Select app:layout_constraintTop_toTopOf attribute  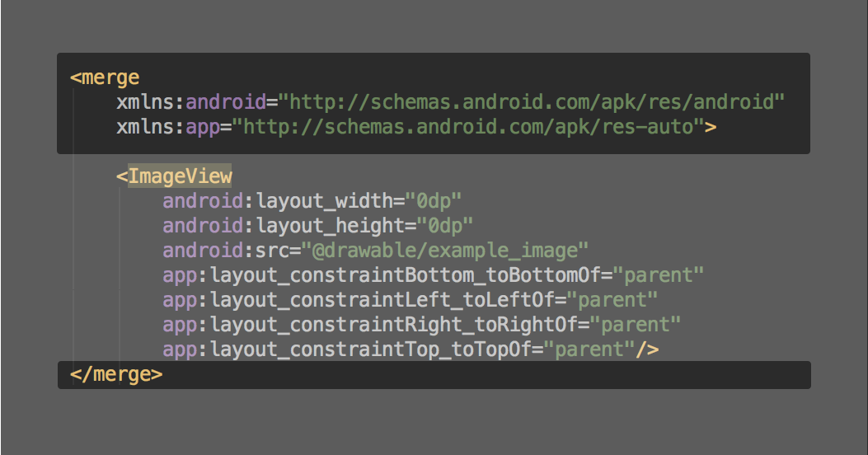347,349
